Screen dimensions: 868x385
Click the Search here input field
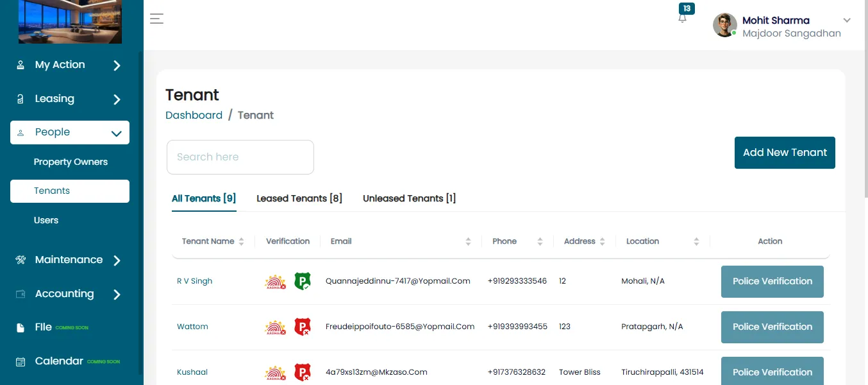pyautogui.click(x=240, y=157)
